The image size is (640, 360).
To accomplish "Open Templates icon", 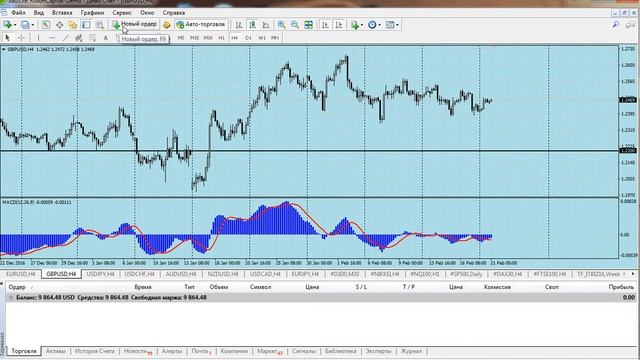I will (x=390, y=25).
